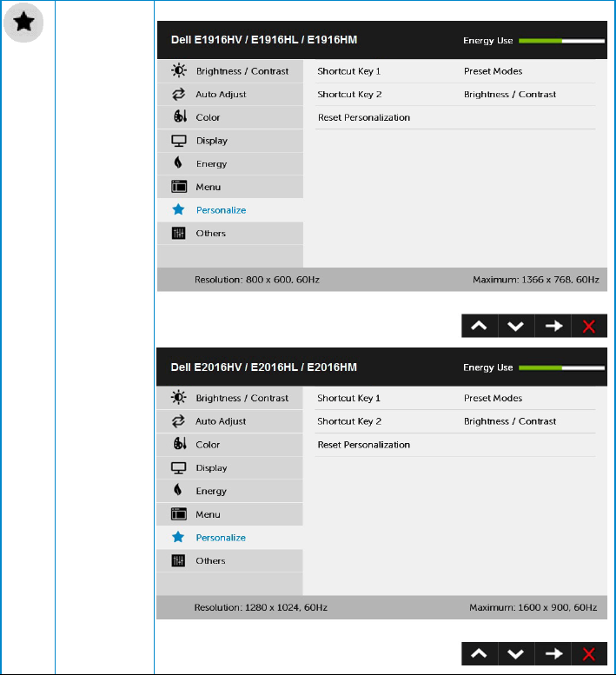The image size is (616, 675).
Task: Click Shortcut Key 2's Brightness / Contrast value, E1916HV
Action: (x=510, y=95)
